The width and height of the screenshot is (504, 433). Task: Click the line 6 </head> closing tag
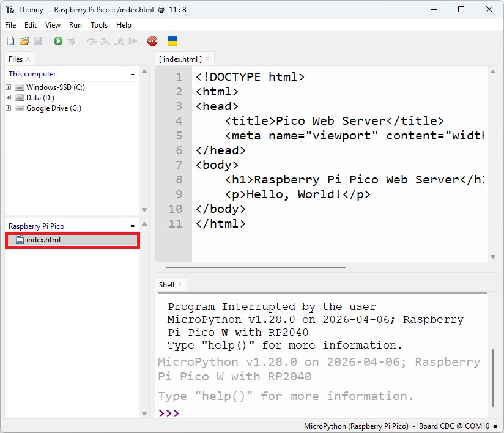click(x=220, y=150)
